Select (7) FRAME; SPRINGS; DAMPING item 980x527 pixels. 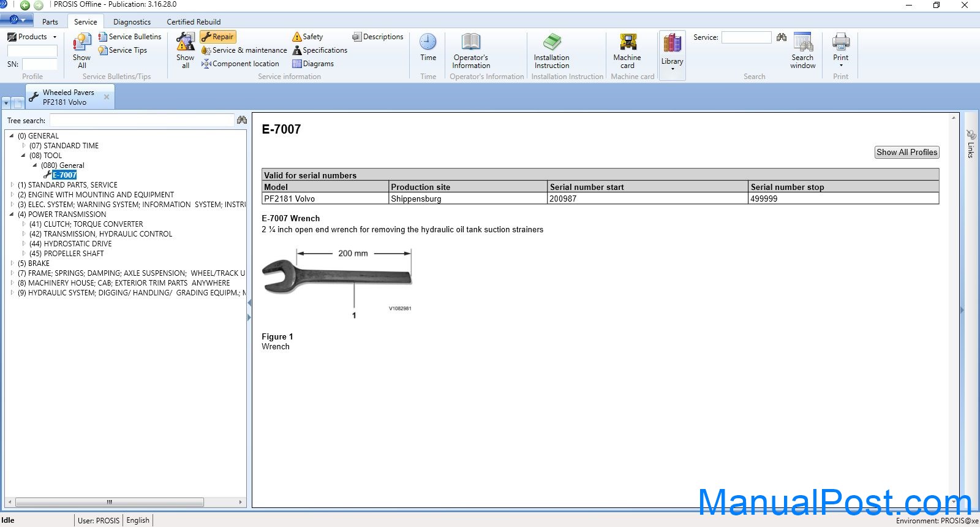tap(131, 273)
